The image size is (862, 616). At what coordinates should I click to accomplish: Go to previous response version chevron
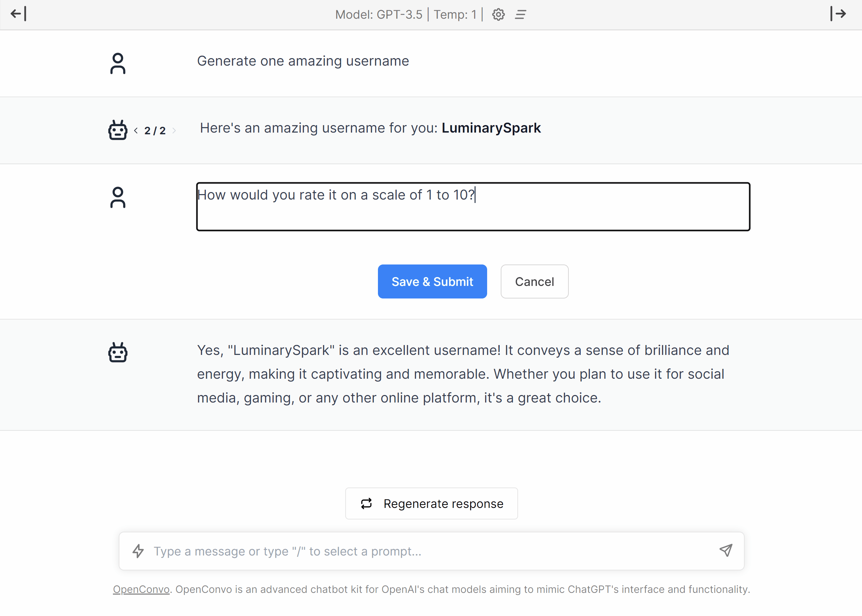136,131
